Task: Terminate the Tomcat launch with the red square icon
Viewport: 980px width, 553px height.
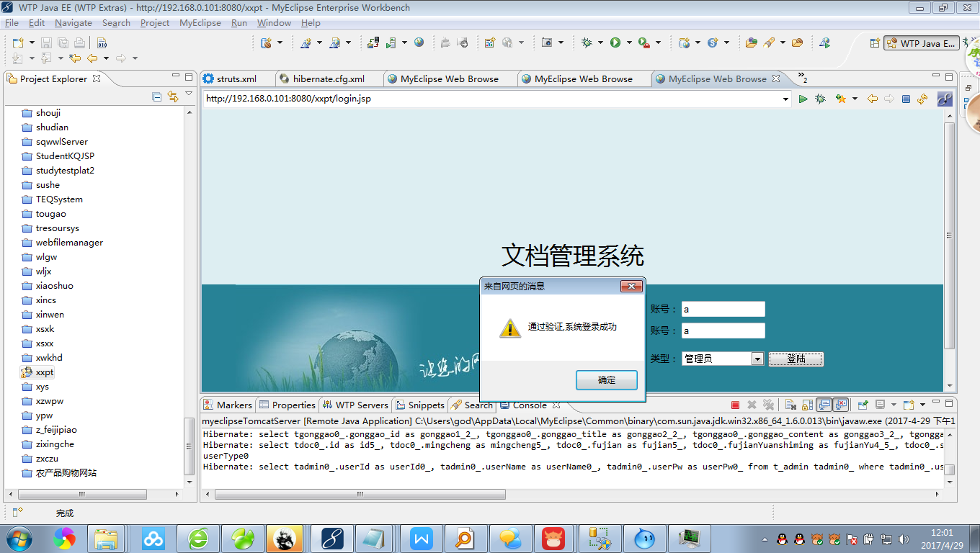Action: coord(736,405)
